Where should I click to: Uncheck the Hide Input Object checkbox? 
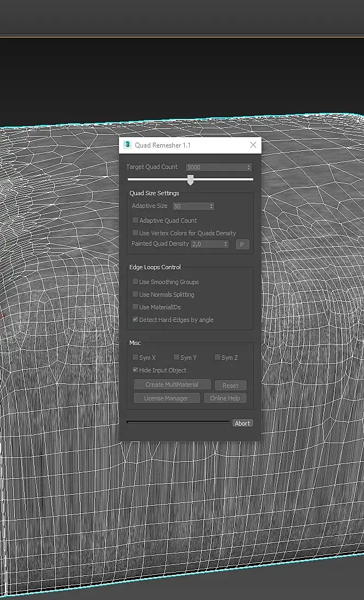pyautogui.click(x=135, y=370)
